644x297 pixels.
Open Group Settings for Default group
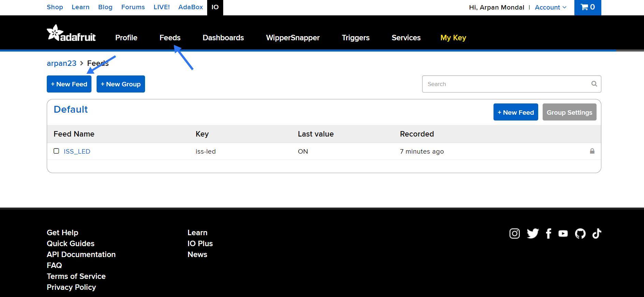coord(570,112)
